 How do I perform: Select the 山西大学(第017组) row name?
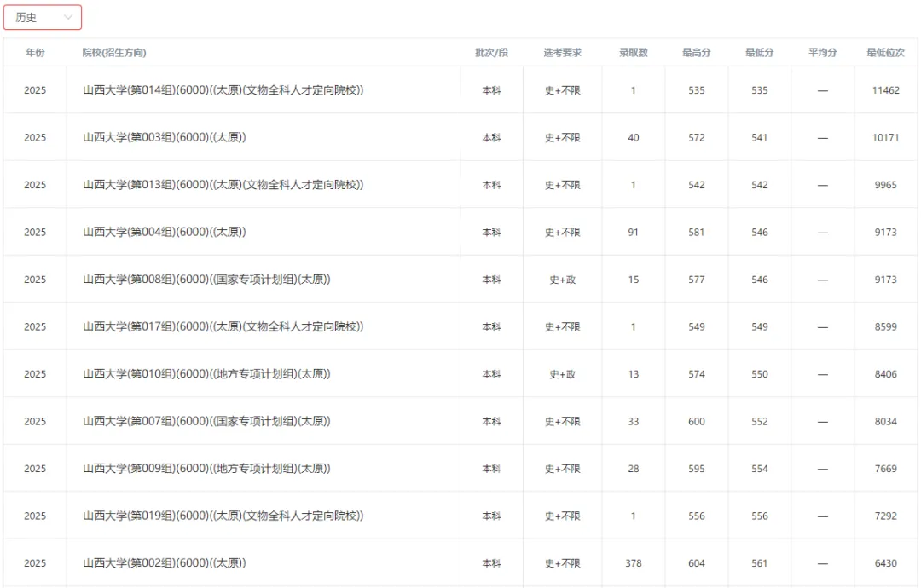pos(223,327)
